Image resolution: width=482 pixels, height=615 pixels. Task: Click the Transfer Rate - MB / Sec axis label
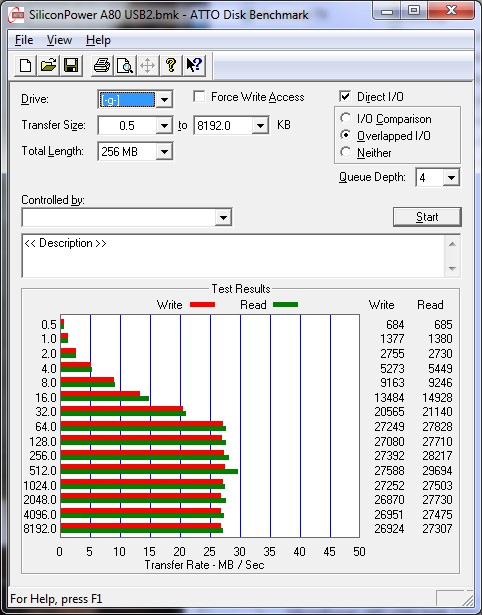pyautogui.click(x=204, y=565)
